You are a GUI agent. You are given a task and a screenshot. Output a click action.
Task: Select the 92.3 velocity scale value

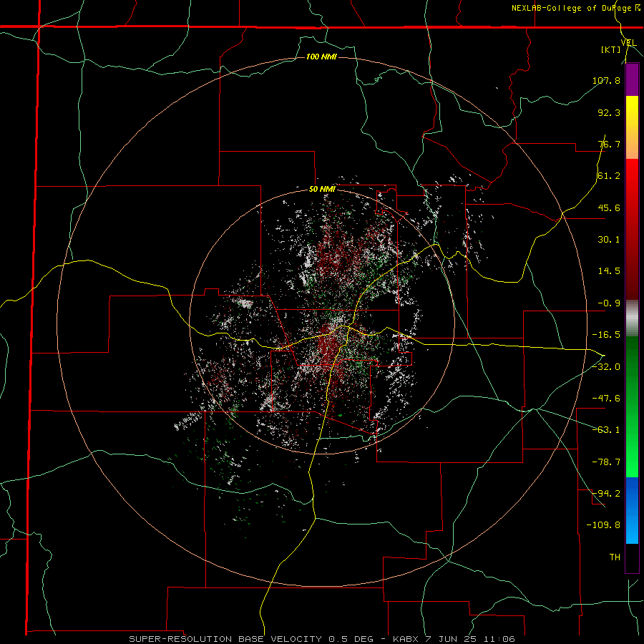[x=609, y=112]
